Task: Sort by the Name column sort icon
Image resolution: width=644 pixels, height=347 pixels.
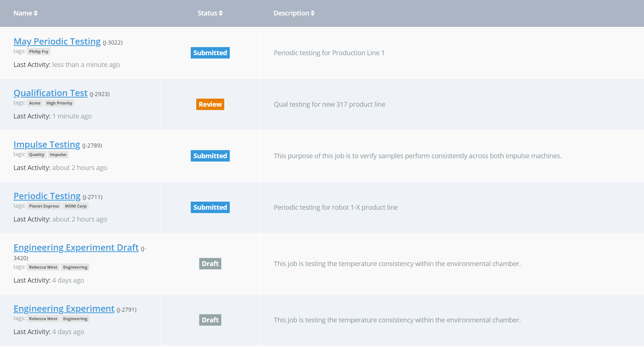Action: (36, 13)
